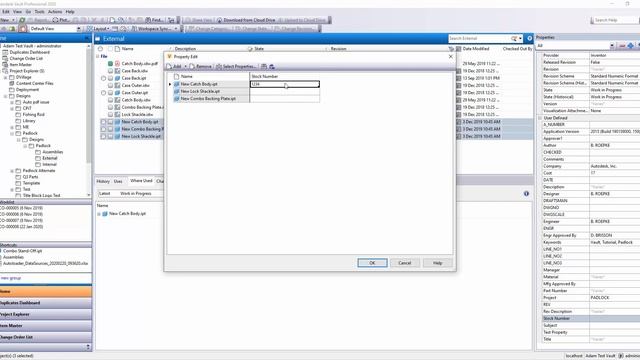640x360 pixels.
Task: Click the last icon in Property Edit toolbar
Action: [272, 66]
